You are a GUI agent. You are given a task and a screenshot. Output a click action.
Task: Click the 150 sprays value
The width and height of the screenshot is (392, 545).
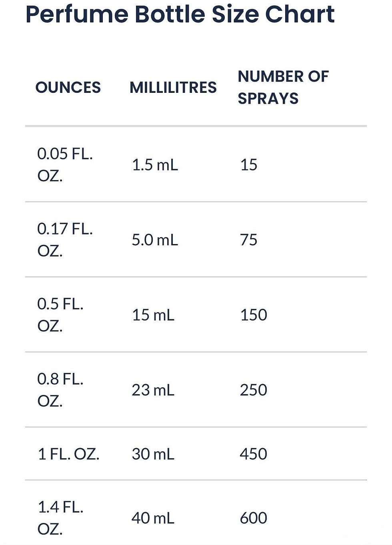click(254, 315)
